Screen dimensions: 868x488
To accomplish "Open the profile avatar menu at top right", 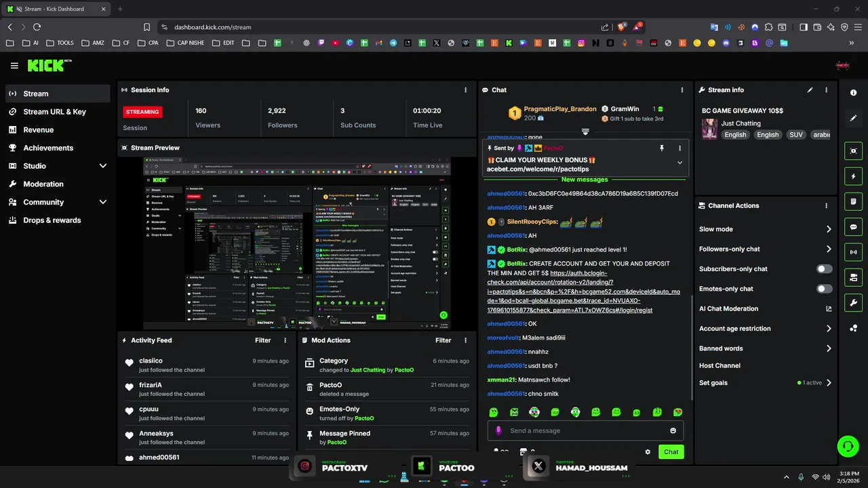I will tap(842, 66).
